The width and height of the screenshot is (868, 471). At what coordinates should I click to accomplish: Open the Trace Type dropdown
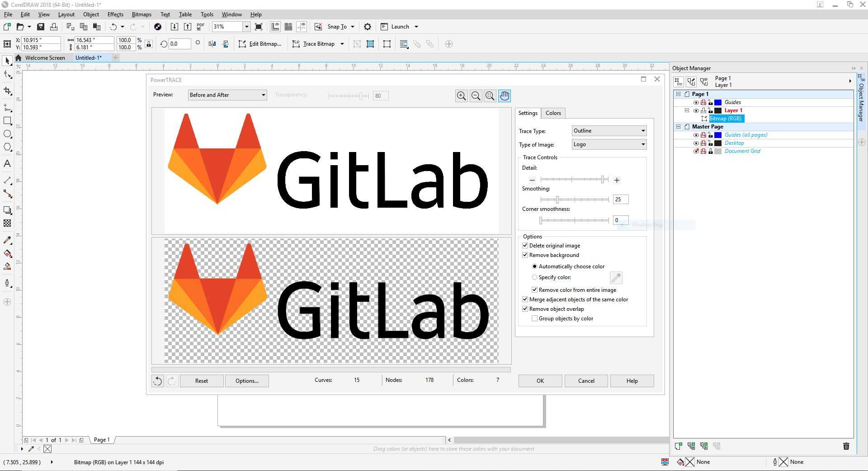coord(609,131)
